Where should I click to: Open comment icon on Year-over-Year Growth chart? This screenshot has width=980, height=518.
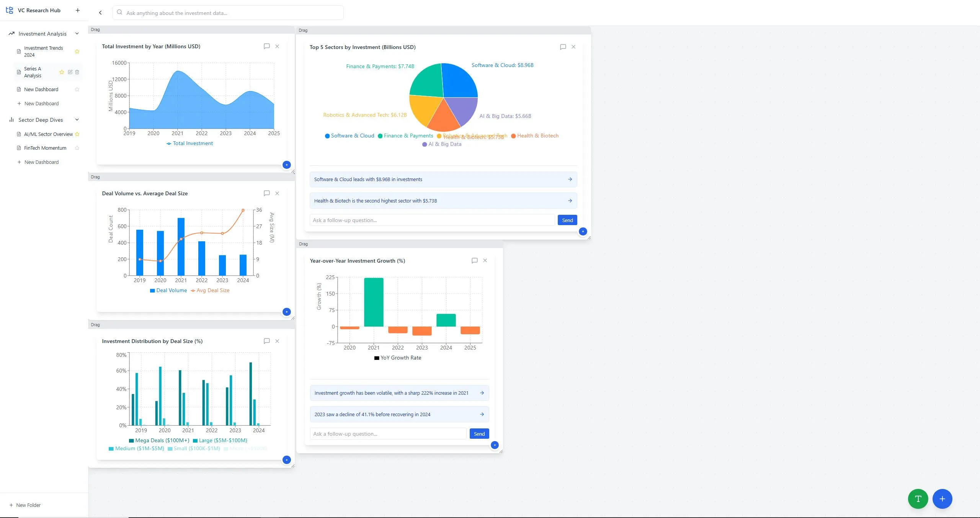tap(474, 260)
